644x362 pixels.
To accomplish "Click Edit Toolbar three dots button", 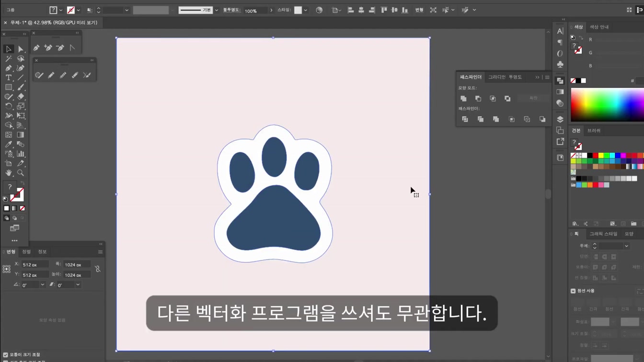I will click(14, 241).
